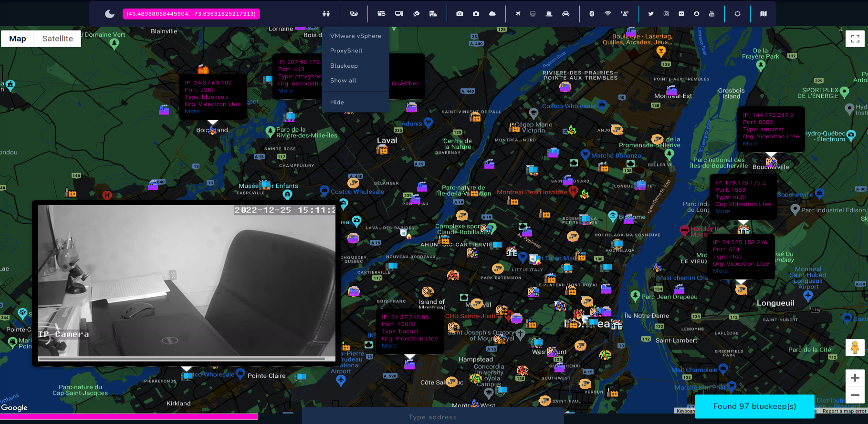Screen dimensions: 868x424
Task: Open More link in 144.172.247.9 amcrest popup
Action: point(750,144)
